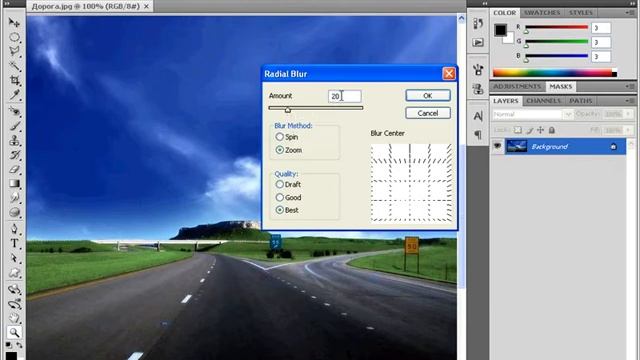Click OK in Radial Blur dialog
Screen dimensions: 640x360
(x=428, y=96)
